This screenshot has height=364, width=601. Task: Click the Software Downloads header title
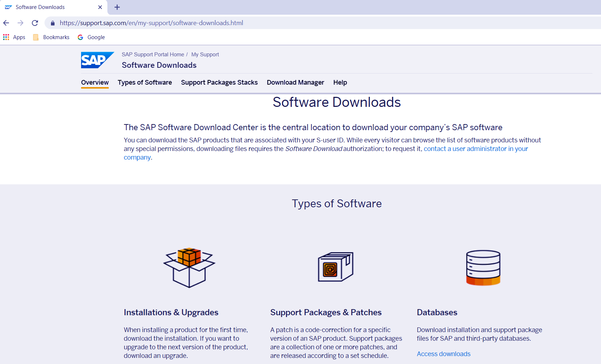159,65
